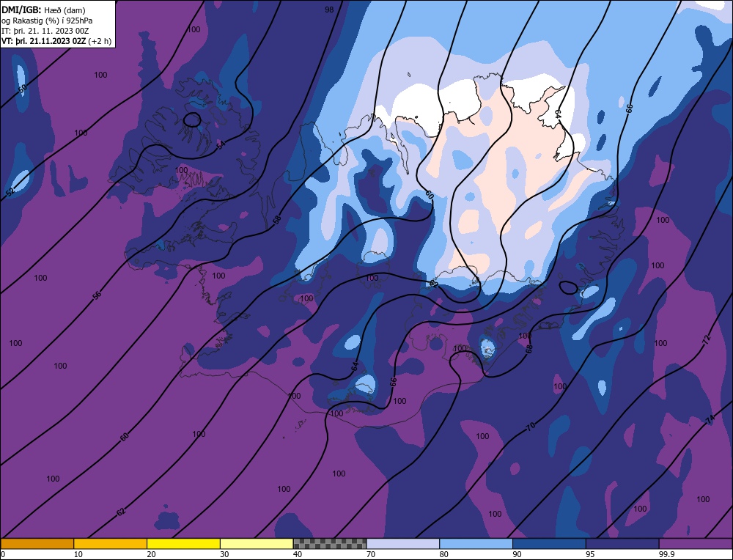Viewport: 733px width, 560px height.
Task: Click the yellow 20–30 legend swatch
Action: (183, 544)
